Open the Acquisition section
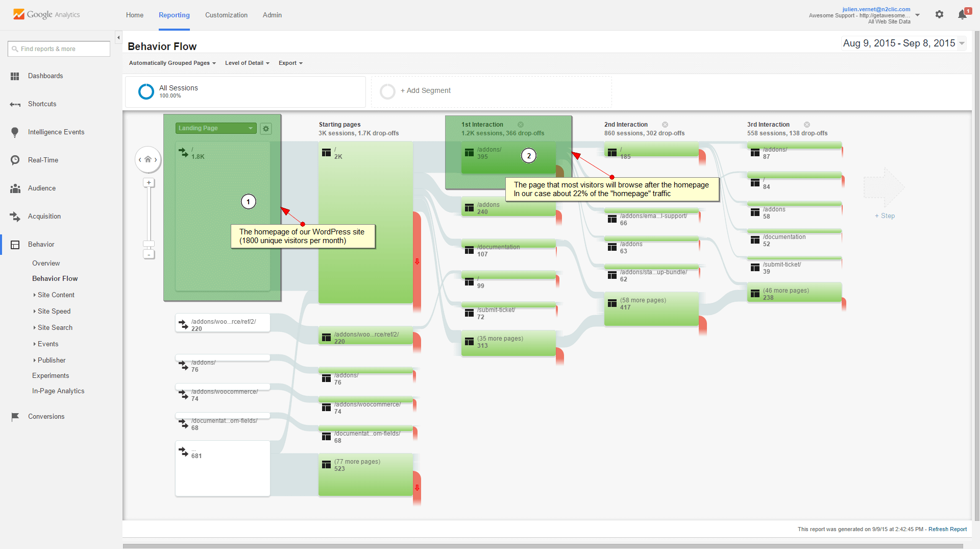The width and height of the screenshot is (980, 549). [x=44, y=217]
